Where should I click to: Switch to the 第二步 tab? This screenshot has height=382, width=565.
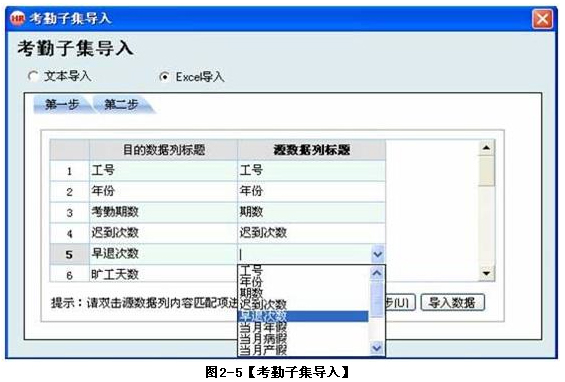click(x=121, y=105)
